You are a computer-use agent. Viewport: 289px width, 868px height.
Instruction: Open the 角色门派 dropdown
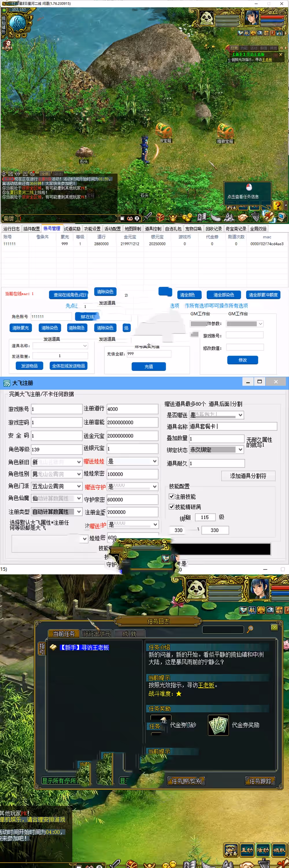click(79, 486)
